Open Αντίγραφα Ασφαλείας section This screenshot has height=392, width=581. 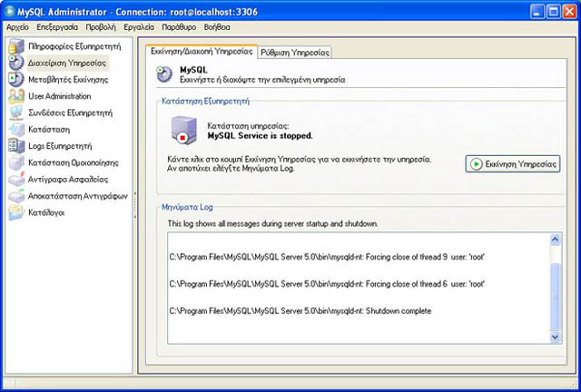point(68,180)
